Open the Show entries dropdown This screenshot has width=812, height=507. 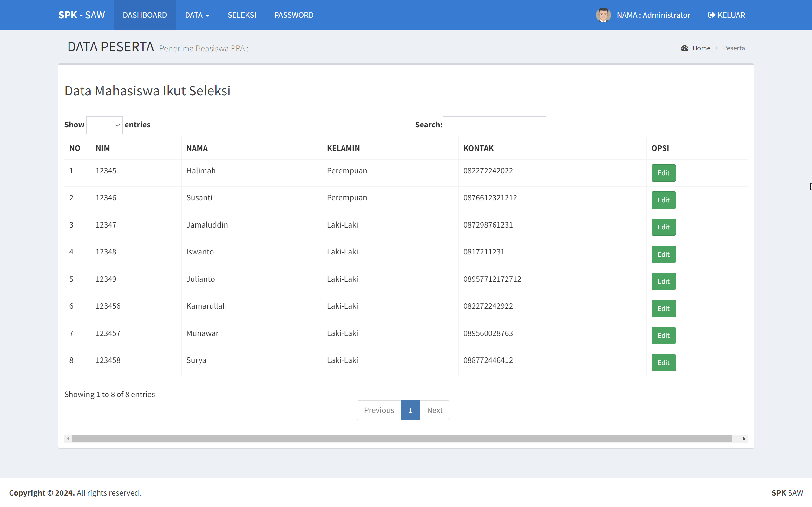[104, 125]
